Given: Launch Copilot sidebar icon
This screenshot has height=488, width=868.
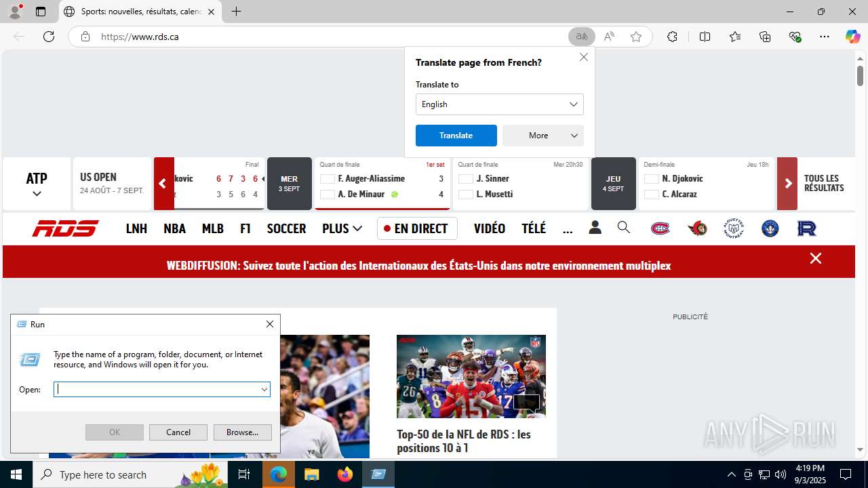Looking at the screenshot, I should point(852,37).
